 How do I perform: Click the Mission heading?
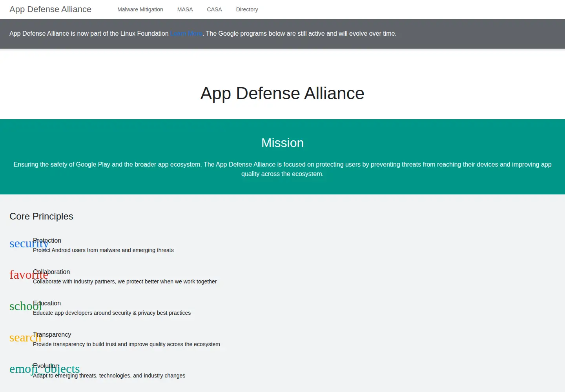click(x=282, y=143)
